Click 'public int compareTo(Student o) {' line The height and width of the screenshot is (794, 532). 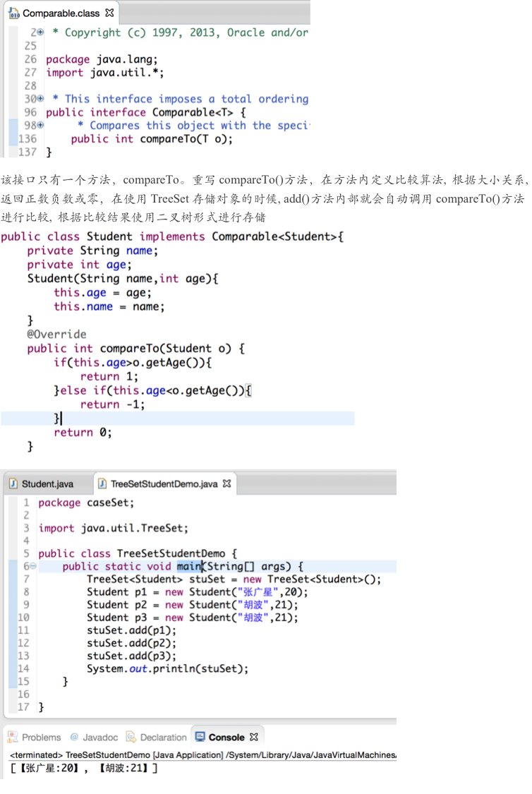point(135,349)
